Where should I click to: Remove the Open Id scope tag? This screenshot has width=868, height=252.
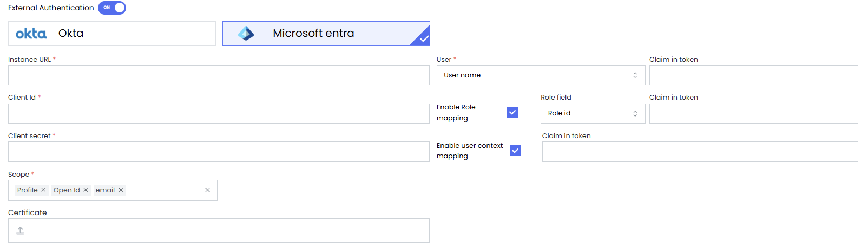coord(86,190)
